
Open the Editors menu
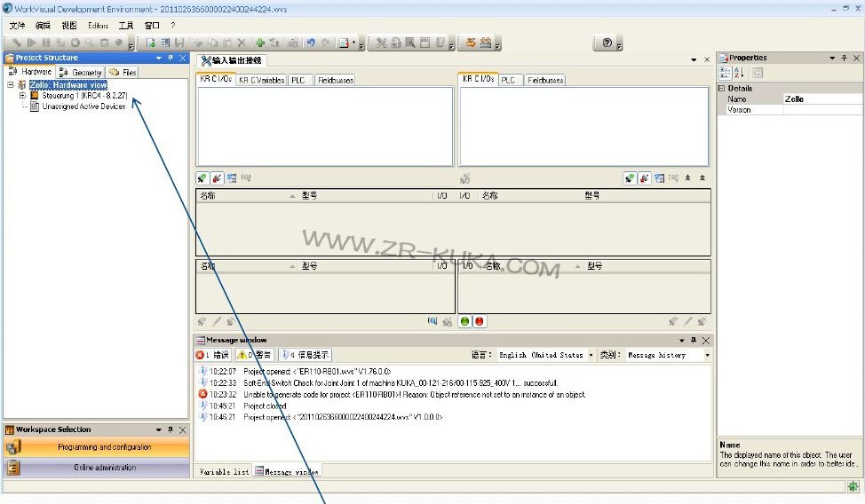pyautogui.click(x=98, y=26)
